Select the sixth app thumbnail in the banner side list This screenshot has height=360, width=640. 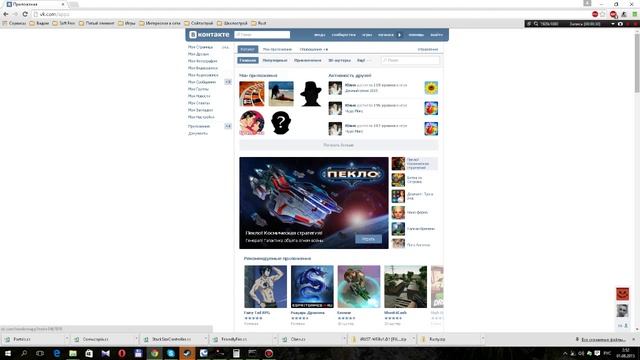tap(398, 244)
